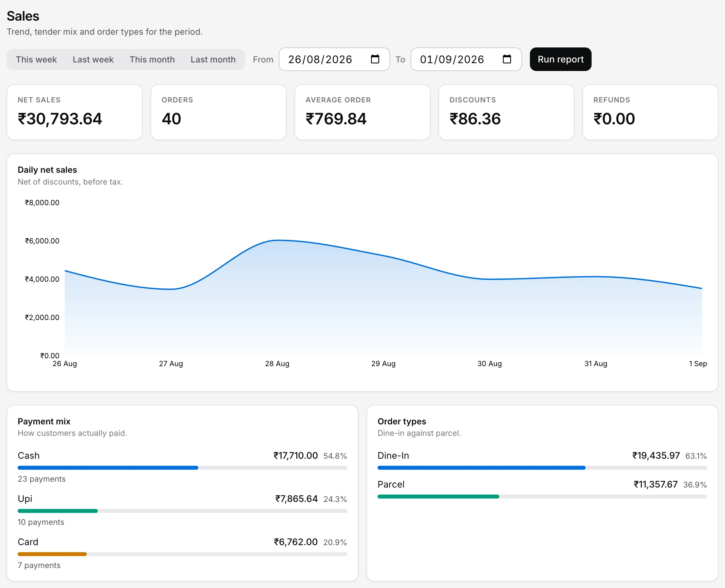Click the 1 Sep axis label

(x=698, y=364)
